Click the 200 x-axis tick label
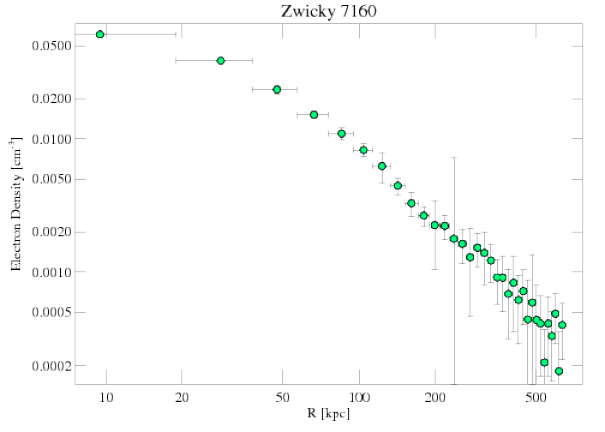Screen dimensions: 605x432 [435, 397]
